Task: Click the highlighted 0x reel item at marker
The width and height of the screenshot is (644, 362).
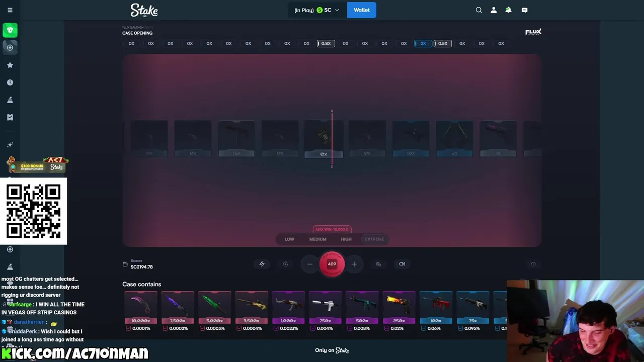Action: 324,139
